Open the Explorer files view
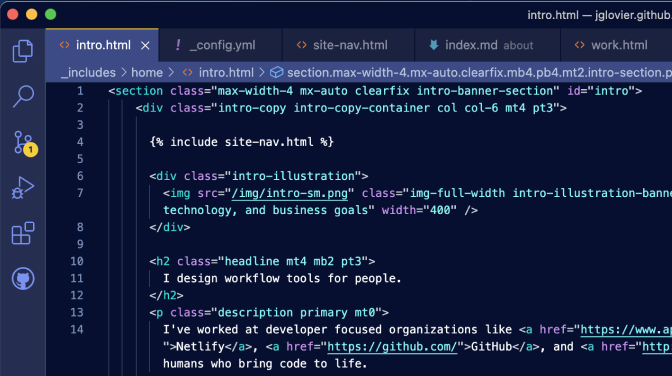672x376 pixels. point(23,51)
